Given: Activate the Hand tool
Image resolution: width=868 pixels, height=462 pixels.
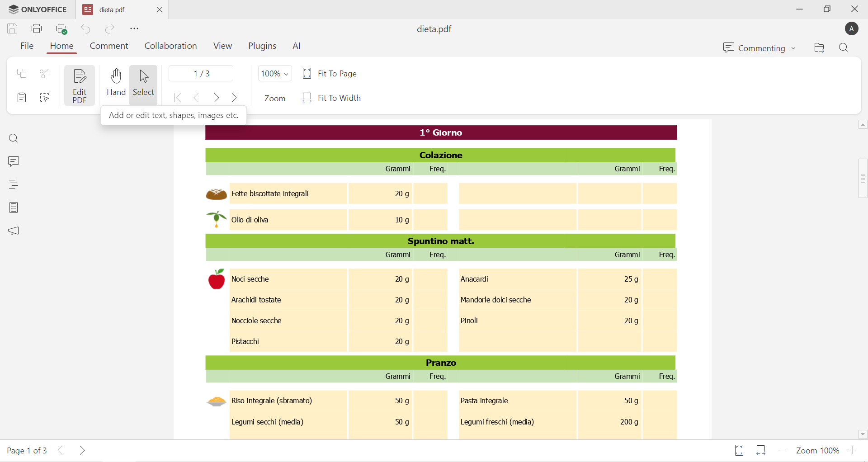Looking at the screenshot, I should [116, 83].
